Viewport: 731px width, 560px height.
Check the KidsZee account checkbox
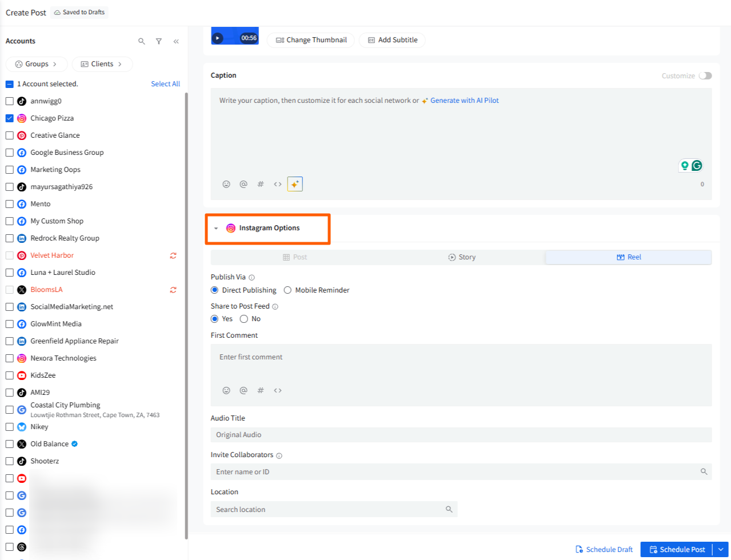click(x=10, y=375)
